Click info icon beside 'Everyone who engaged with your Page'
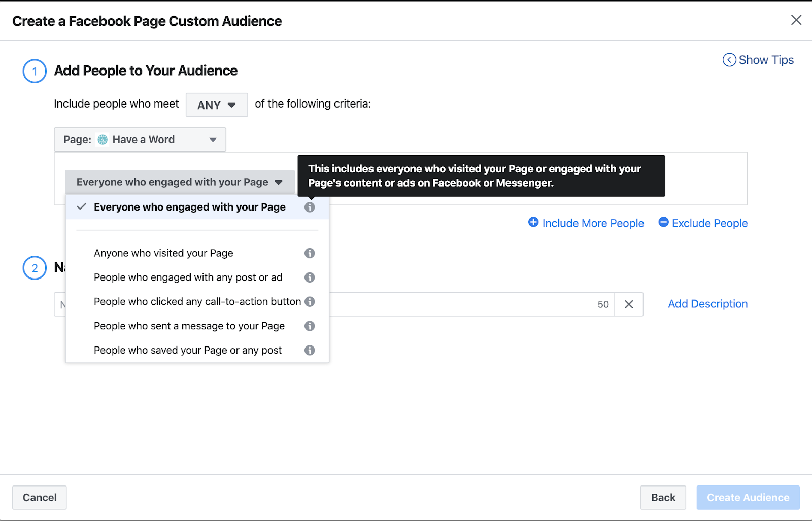 (310, 207)
